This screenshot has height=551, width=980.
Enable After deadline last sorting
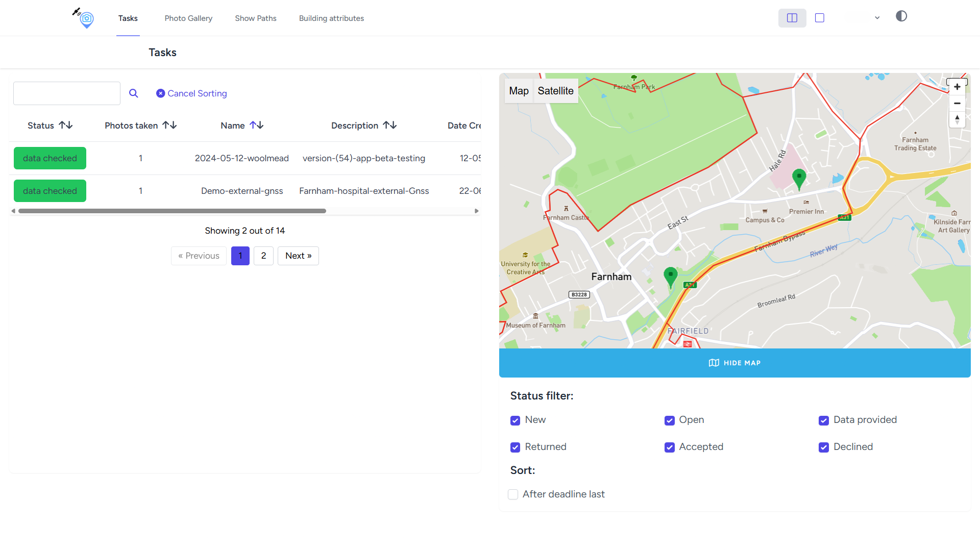[x=513, y=494]
